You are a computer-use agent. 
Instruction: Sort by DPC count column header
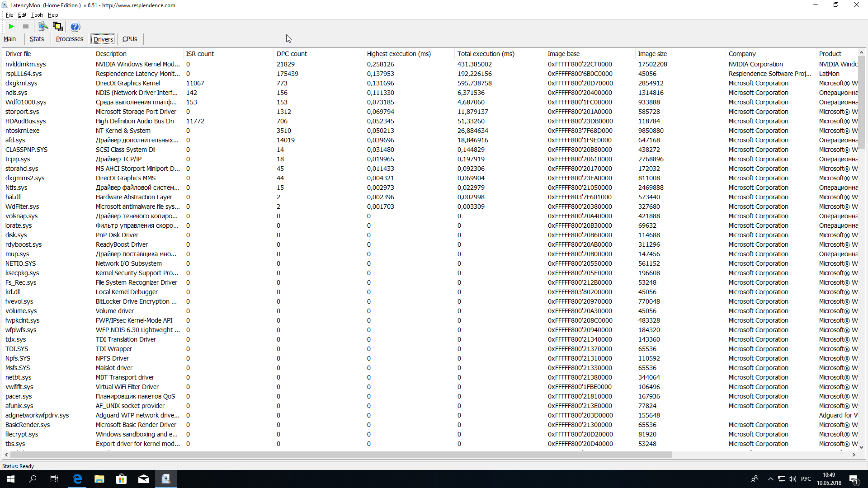tap(292, 54)
